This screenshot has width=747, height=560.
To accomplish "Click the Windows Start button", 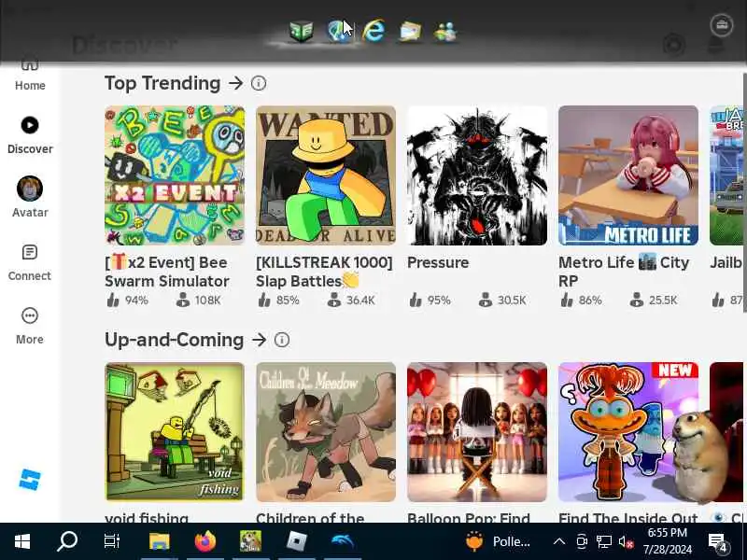I will tap(21, 541).
